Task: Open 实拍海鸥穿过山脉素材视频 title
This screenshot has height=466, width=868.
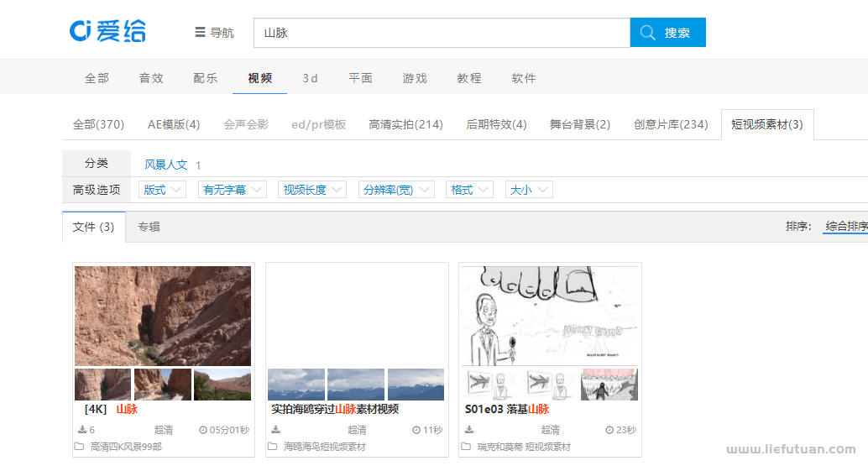Action: (x=335, y=409)
